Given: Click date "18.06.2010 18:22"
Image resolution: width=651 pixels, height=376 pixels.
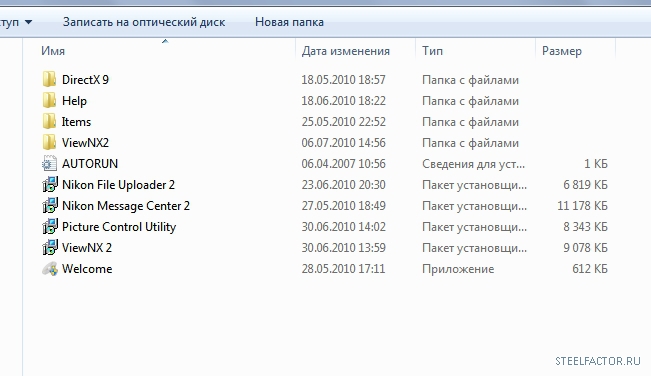Looking at the screenshot, I should (343, 101).
